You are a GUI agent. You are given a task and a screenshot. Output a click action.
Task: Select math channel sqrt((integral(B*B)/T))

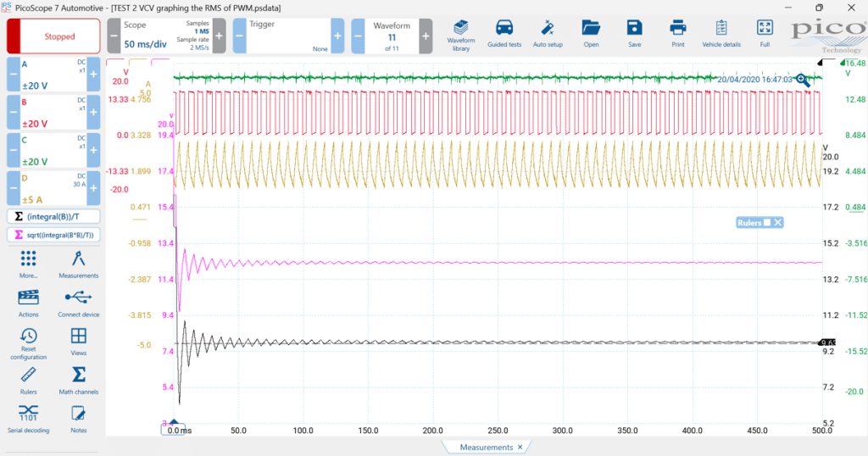(53, 235)
